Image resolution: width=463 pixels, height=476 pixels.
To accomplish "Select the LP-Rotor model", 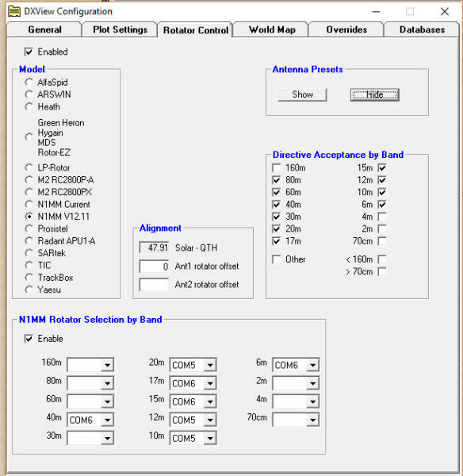I will [x=29, y=167].
